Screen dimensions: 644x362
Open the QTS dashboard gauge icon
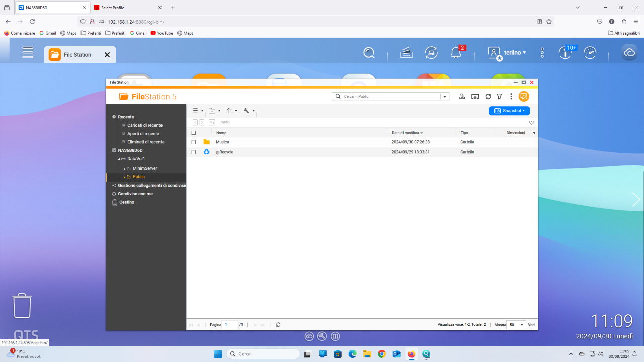pyautogui.click(x=590, y=52)
